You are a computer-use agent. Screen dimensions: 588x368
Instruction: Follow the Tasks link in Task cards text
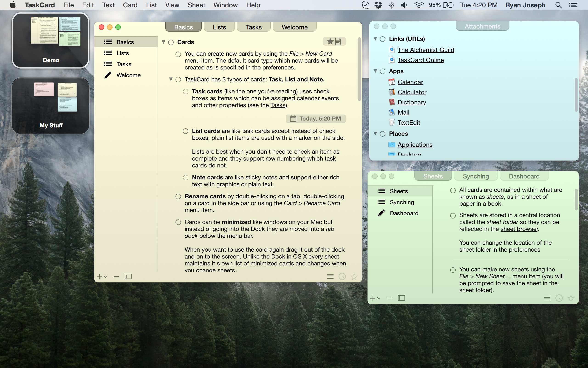[x=278, y=105]
